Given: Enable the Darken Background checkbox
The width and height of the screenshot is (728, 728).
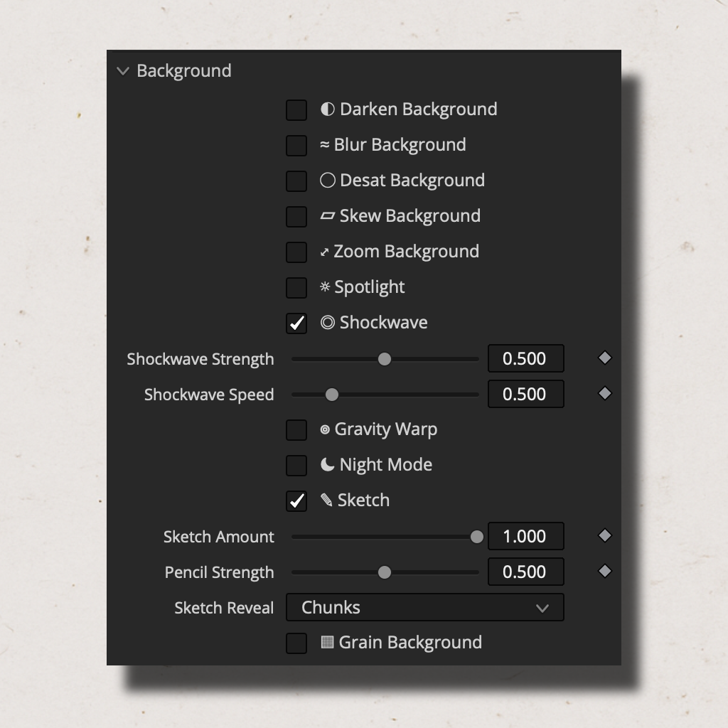Looking at the screenshot, I should tap(296, 110).
